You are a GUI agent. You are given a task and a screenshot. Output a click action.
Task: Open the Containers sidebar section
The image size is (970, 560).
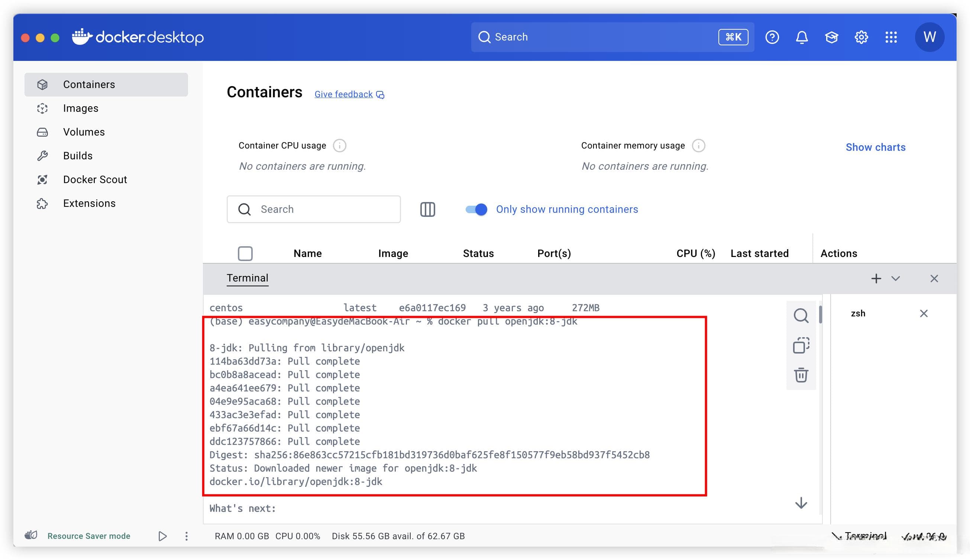click(106, 84)
